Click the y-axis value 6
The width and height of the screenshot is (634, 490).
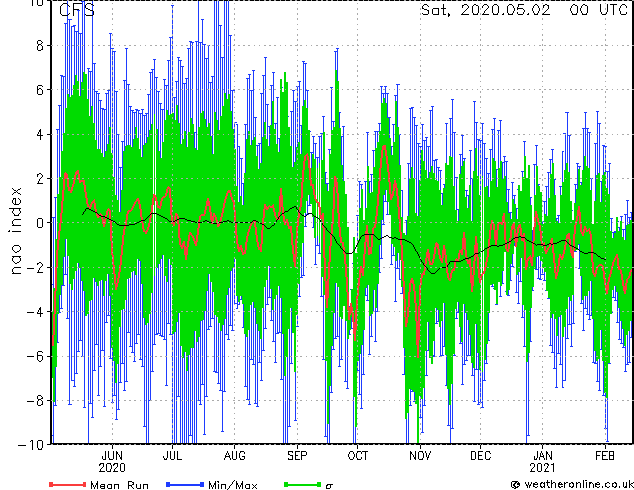[40, 90]
